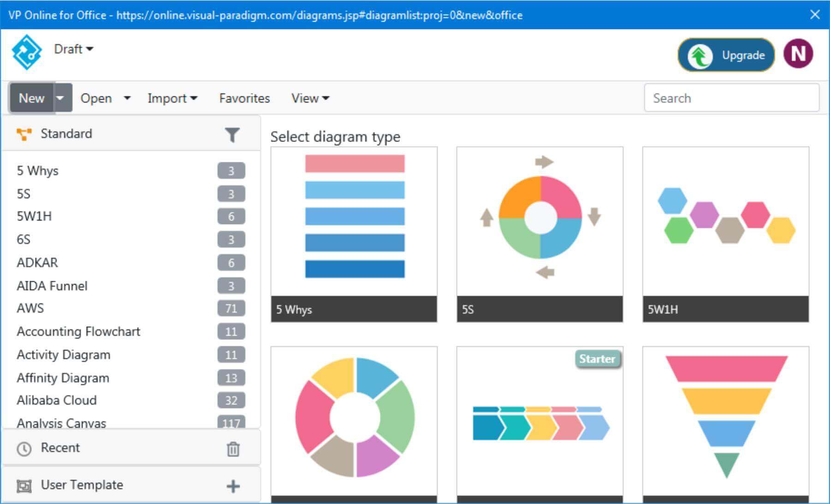
Task: Open the user account avatar N
Action: pyautogui.click(x=798, y=54)
